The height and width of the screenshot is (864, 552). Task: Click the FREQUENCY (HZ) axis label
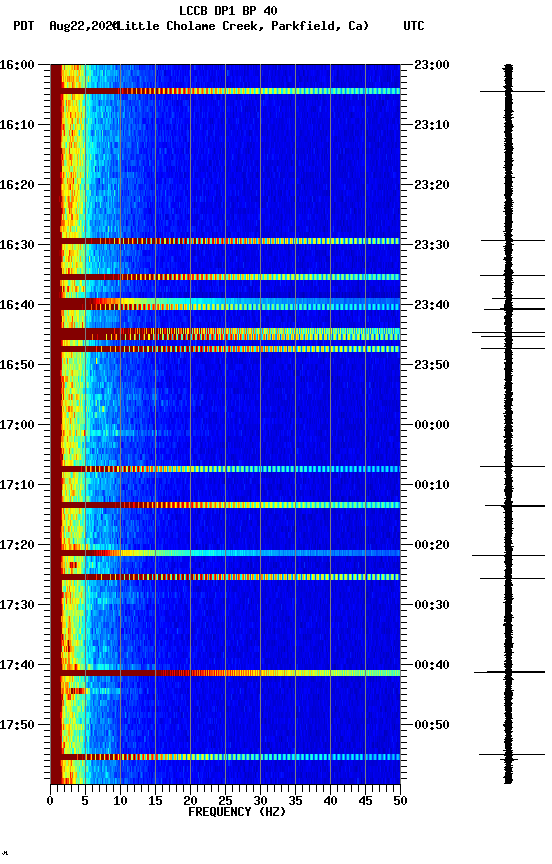click(237, 813)
